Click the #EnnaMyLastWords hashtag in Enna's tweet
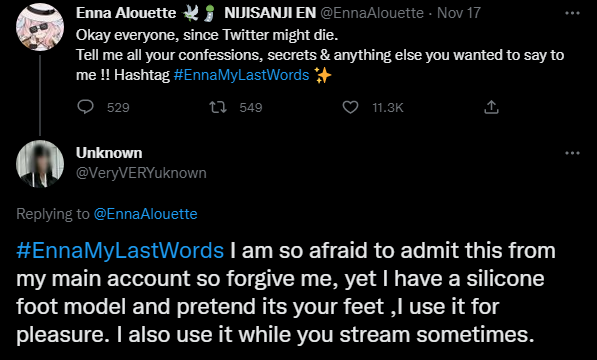The width and height of the screenshot is (597, 360). coord(241,75)
